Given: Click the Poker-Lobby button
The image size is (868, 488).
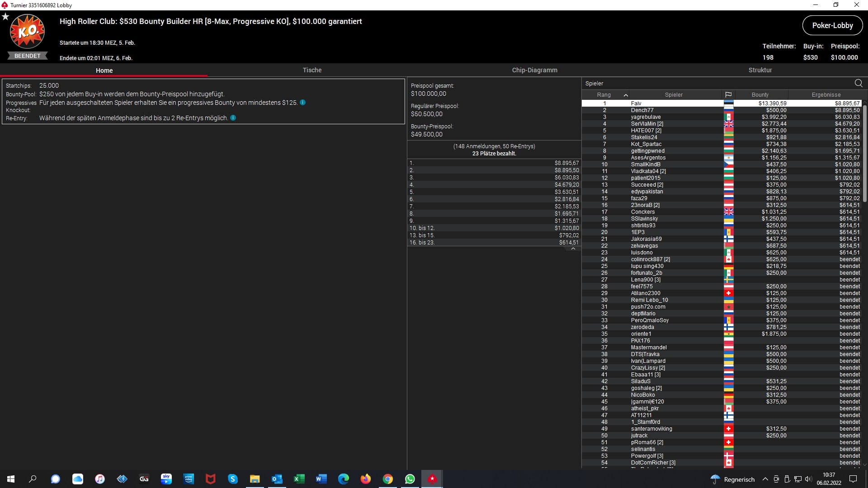Looking at the screenshot, I should tap(832, 25).
